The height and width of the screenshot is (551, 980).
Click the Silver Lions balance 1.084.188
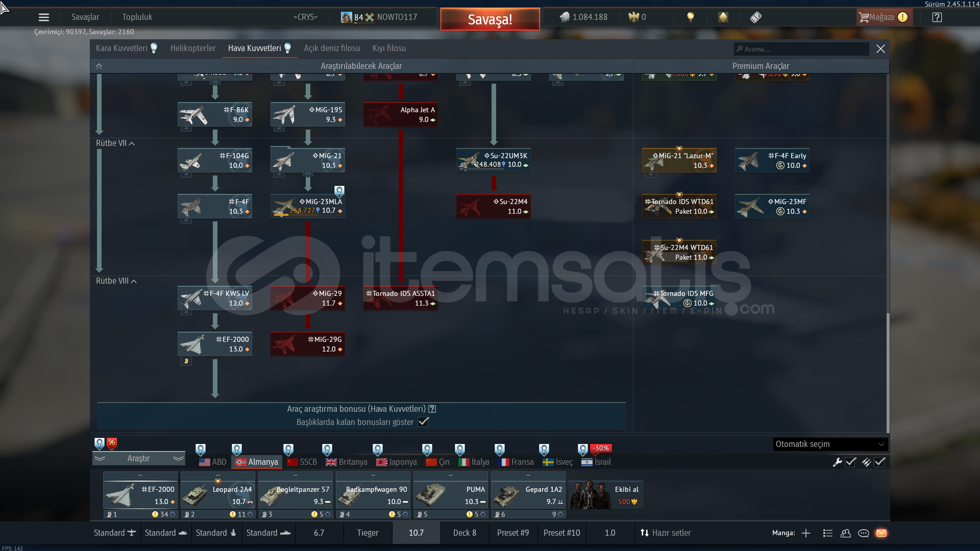pos(583,17)
